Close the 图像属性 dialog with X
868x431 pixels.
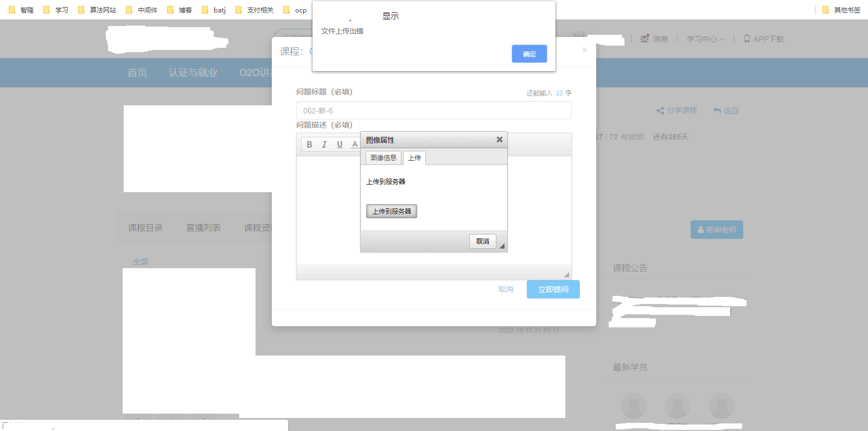tap(500, 140)
